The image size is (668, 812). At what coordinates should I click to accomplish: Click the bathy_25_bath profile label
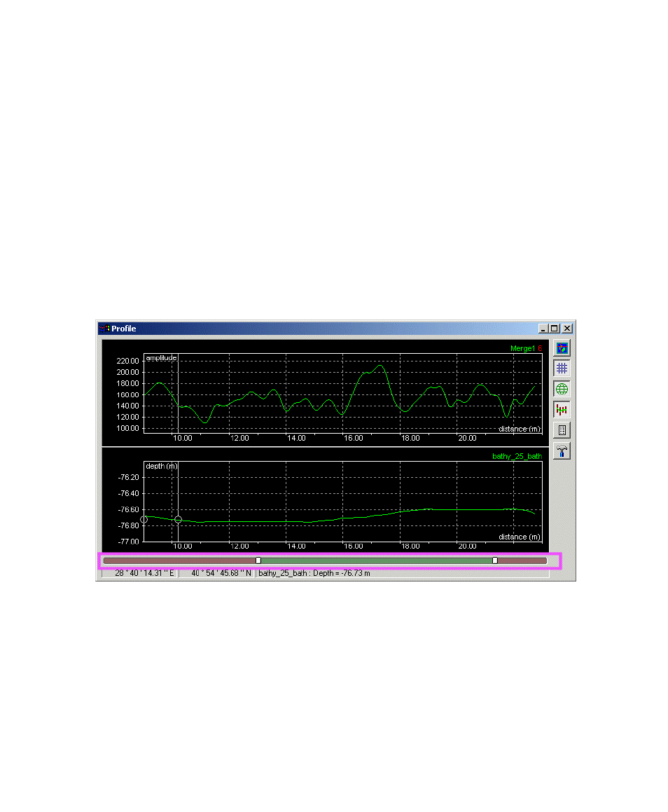[517, 456]
